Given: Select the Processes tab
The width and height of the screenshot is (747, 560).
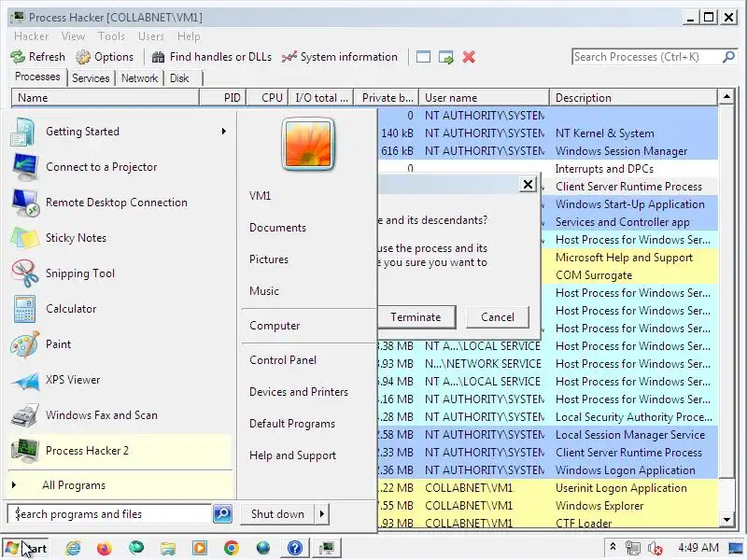Looking at the screenshot, I should (37, 77).
